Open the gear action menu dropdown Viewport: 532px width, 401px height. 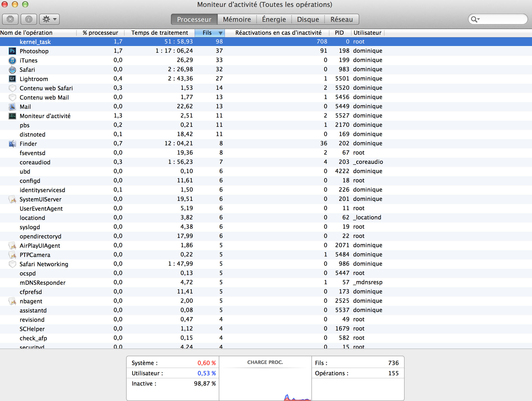point(49,19)
